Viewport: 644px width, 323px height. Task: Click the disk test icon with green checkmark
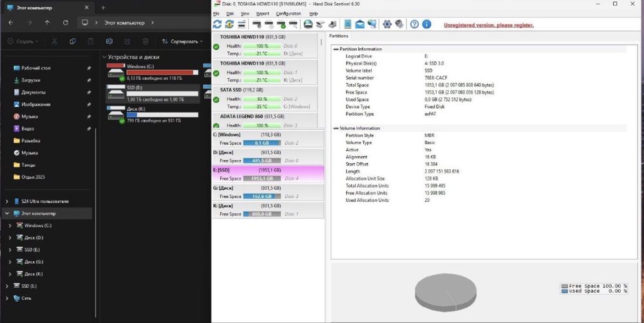[x=281, y=24]
